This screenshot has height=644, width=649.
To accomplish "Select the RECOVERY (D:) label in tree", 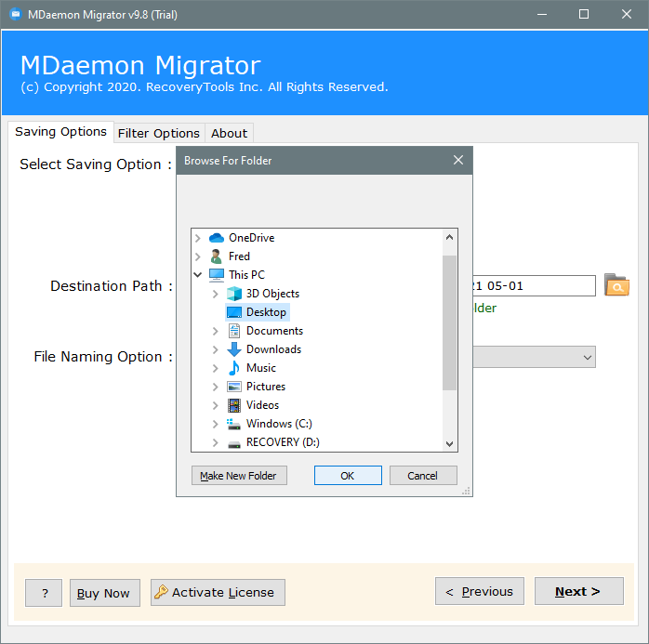I will [283, 442].
